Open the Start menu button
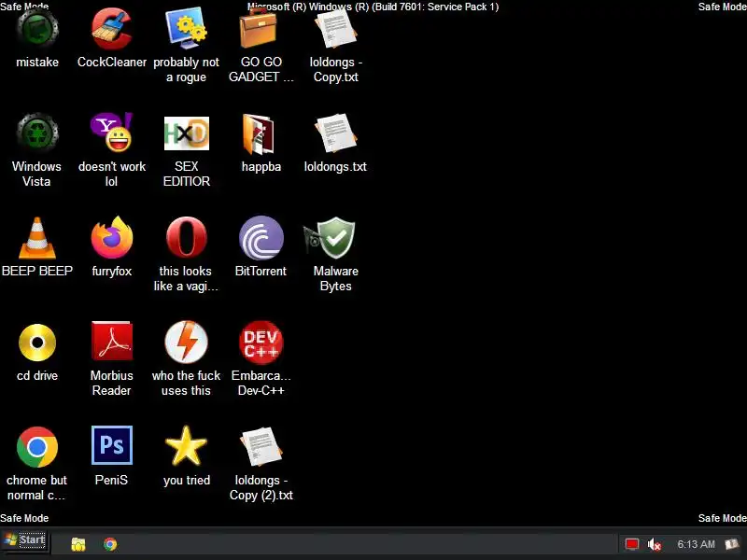 25,539
